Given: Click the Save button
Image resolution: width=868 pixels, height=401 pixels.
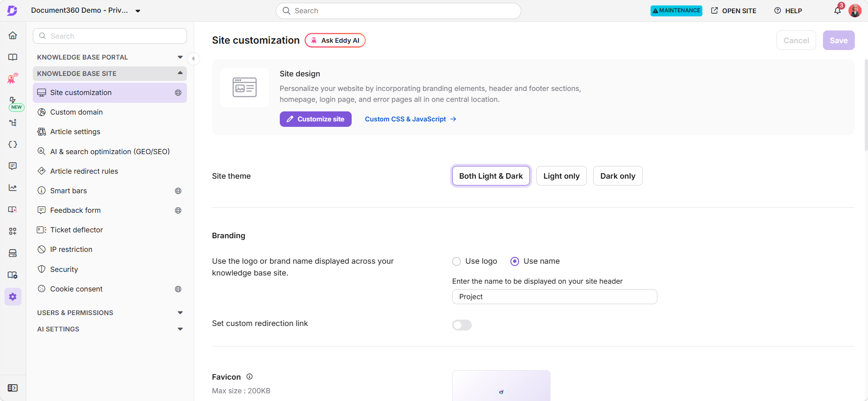Looking at the screenshot, I should [x=838, y=40].
